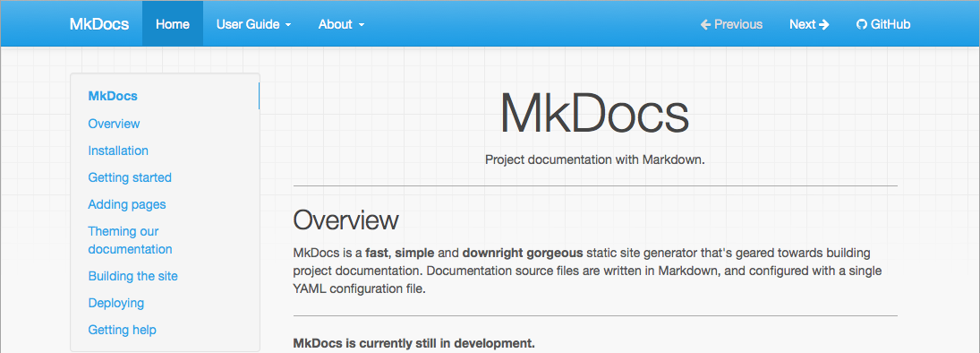
Task: Click the Overview heading in content
Action: pos(345,220)
